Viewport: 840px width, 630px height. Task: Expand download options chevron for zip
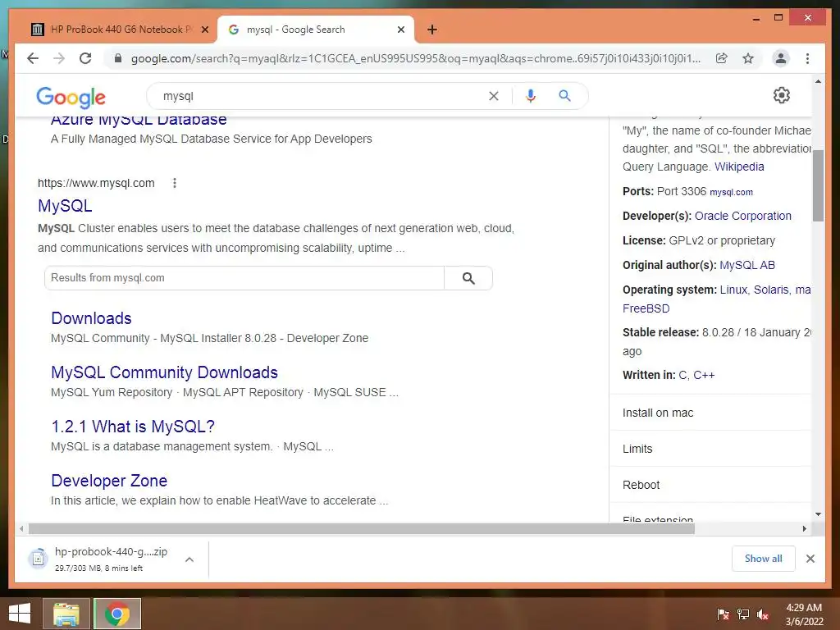(189, 559)
